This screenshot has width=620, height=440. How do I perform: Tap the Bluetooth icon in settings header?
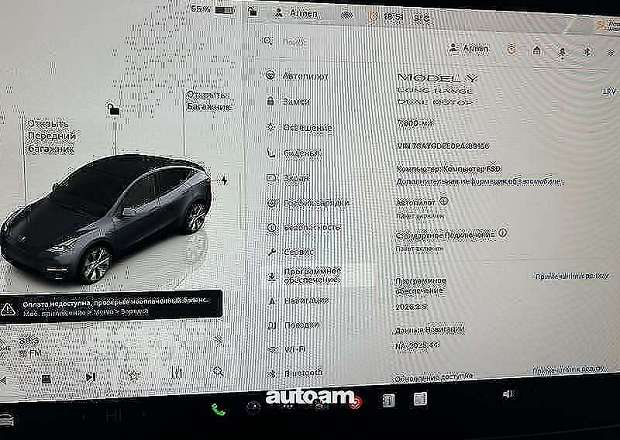point(588,51)
